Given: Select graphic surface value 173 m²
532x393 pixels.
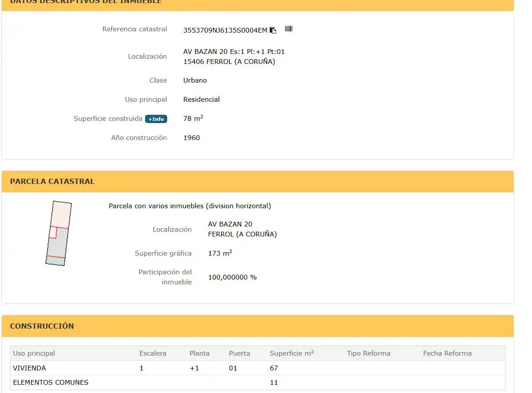Looking at the screenshot, I should 220,253.
